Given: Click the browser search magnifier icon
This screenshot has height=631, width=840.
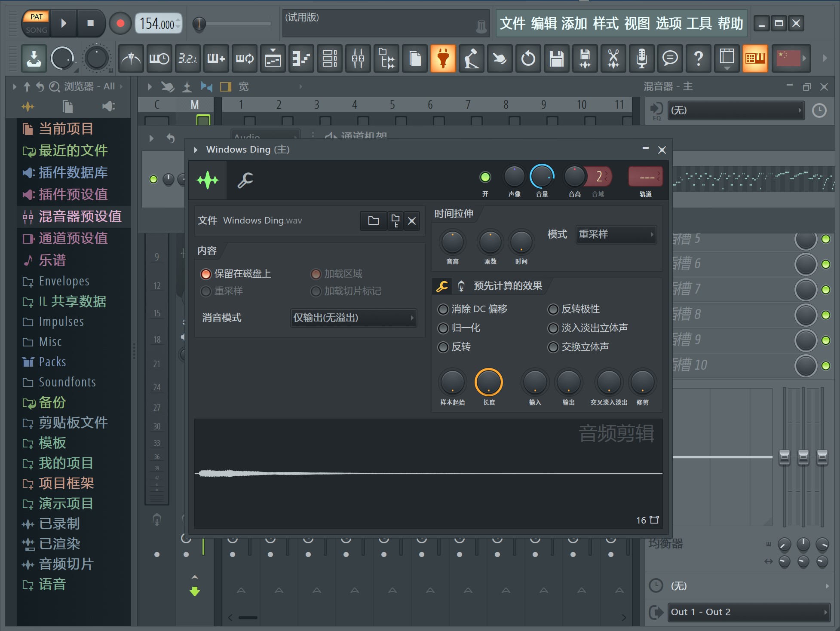Looking at the screenshot, I should click(54, 87).
